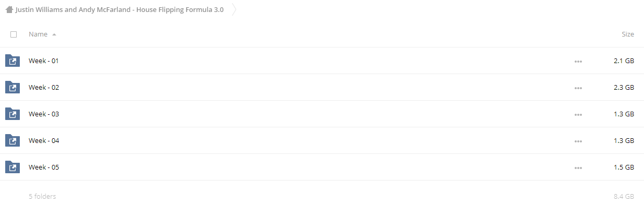Show actions menu for Week - 05
Viewport: 644px width, 216px height.
pos(578,168)
